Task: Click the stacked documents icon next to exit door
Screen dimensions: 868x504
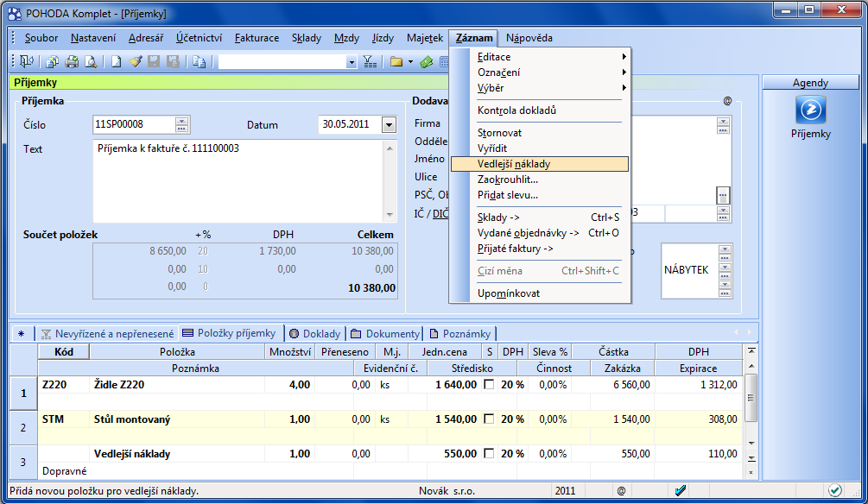Action: coord(53,61)
